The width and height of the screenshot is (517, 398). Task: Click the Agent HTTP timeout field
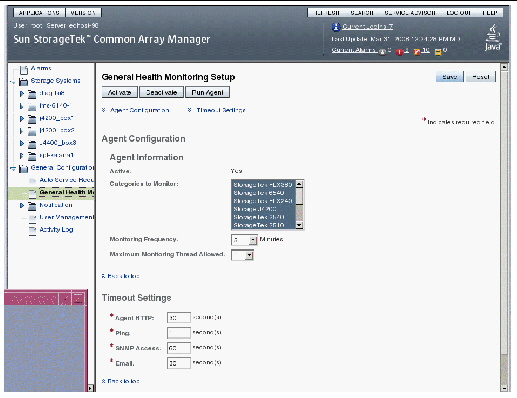point(179,318)
